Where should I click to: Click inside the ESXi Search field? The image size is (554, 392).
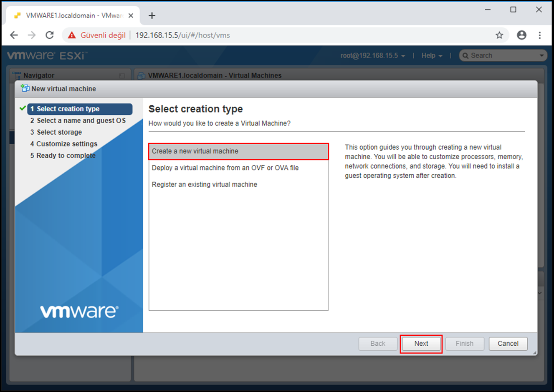pos(503,55)
